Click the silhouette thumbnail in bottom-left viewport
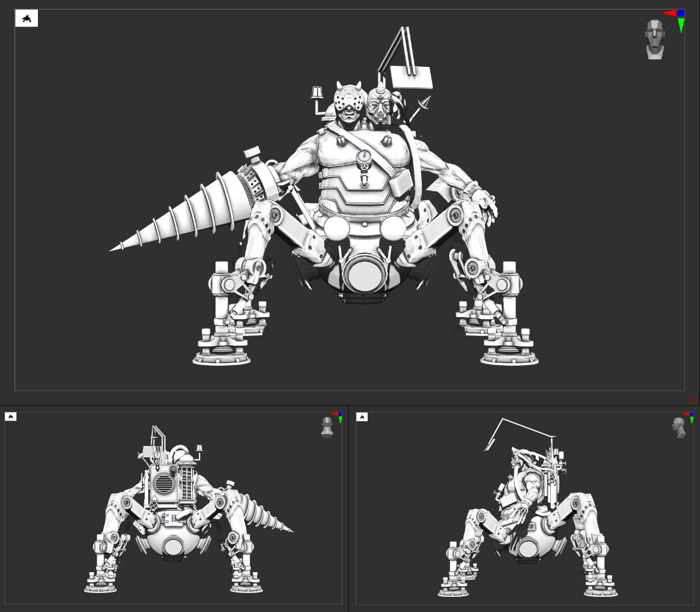 coord(11,417)
